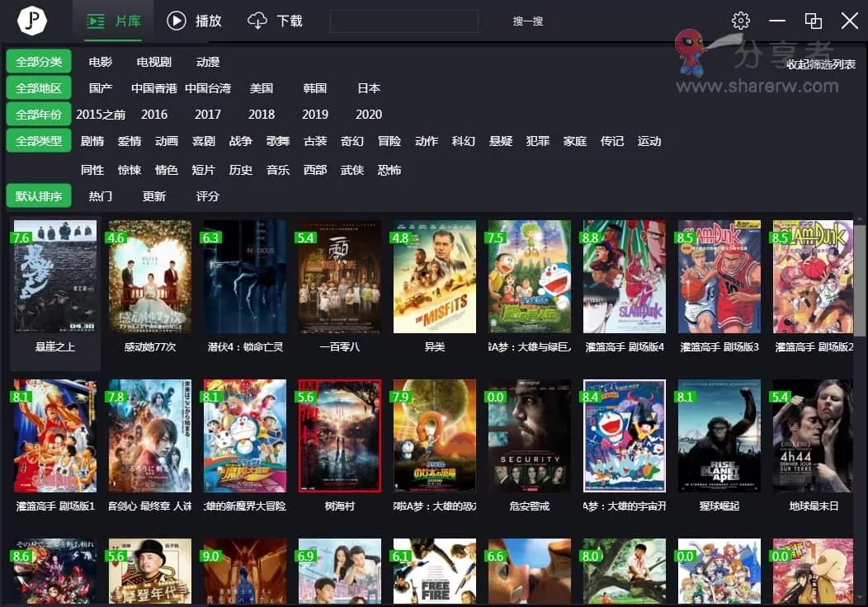Click the 搜一搜 search button

528,21
